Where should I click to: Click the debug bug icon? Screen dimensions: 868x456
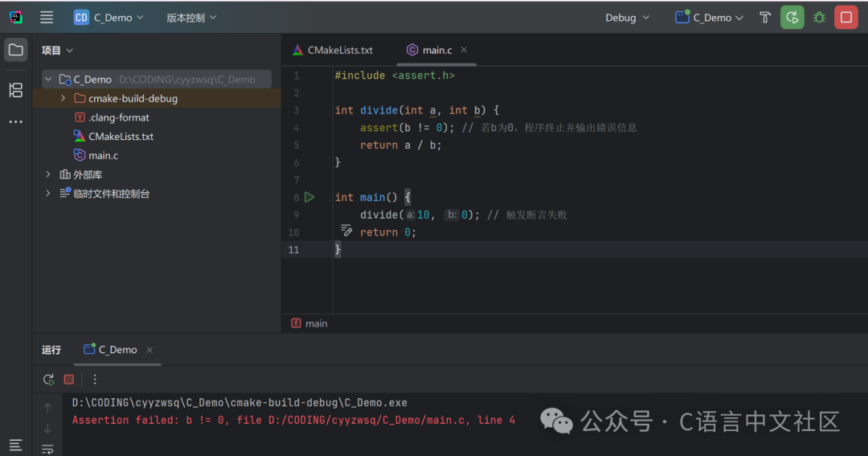click(x=819, y=18)
